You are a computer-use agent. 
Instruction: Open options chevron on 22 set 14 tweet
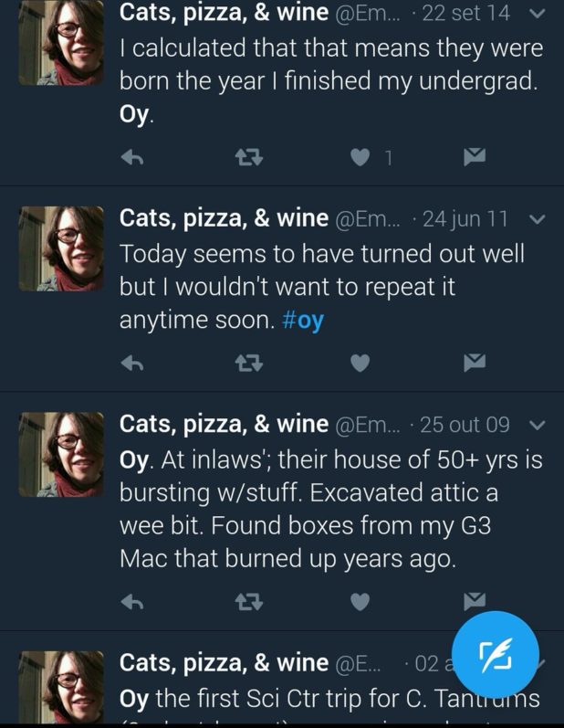coord(538,14)
